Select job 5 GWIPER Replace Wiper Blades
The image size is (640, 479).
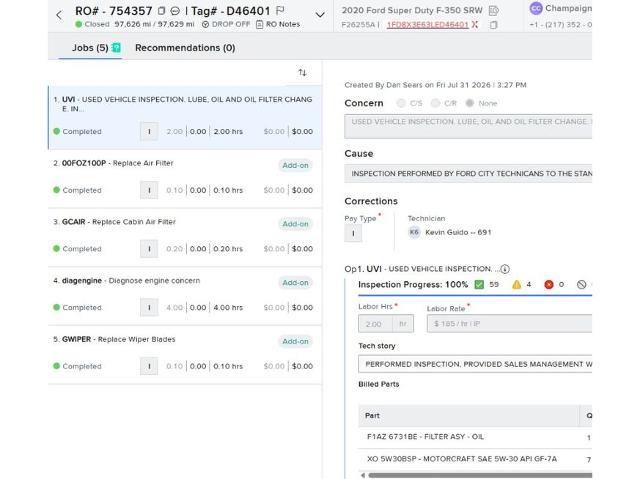pos(184,355)
